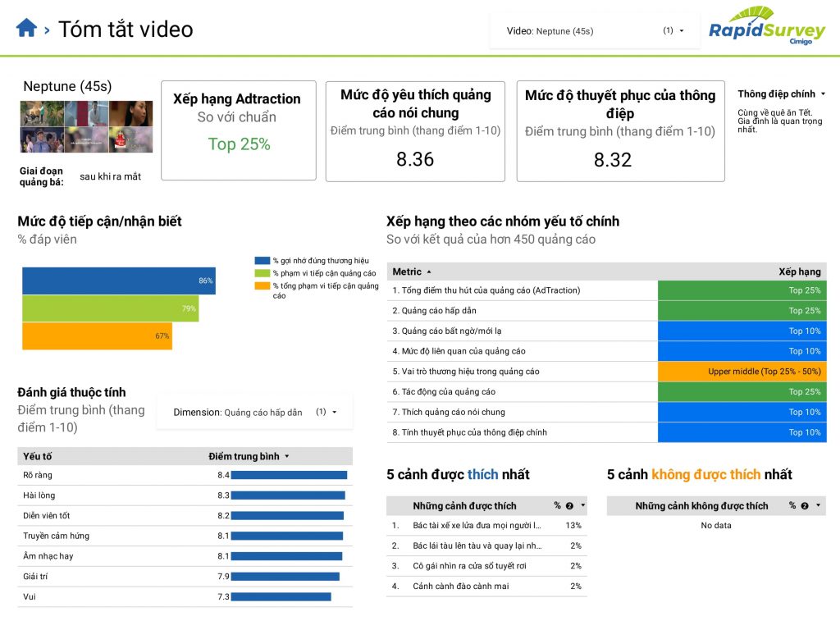Click the Những cảnh được thích column header
The height and width of the screenshot is (630, 840).
464,505
